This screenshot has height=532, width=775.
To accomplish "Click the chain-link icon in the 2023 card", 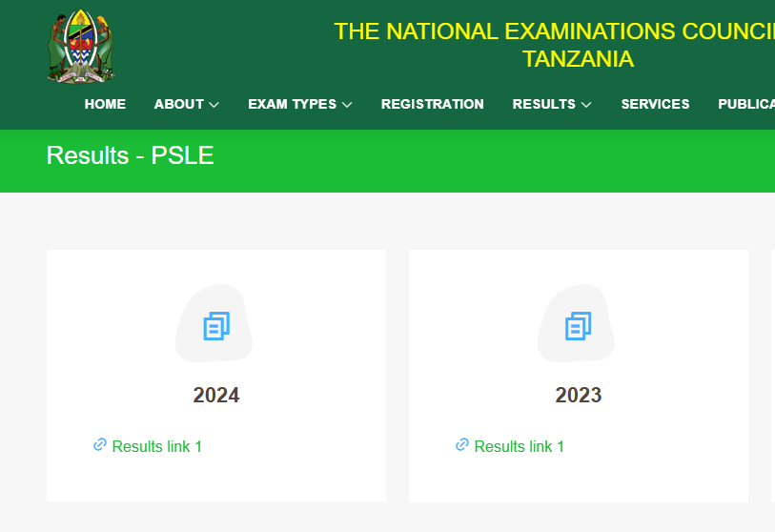I will click(x=462, y=445).
